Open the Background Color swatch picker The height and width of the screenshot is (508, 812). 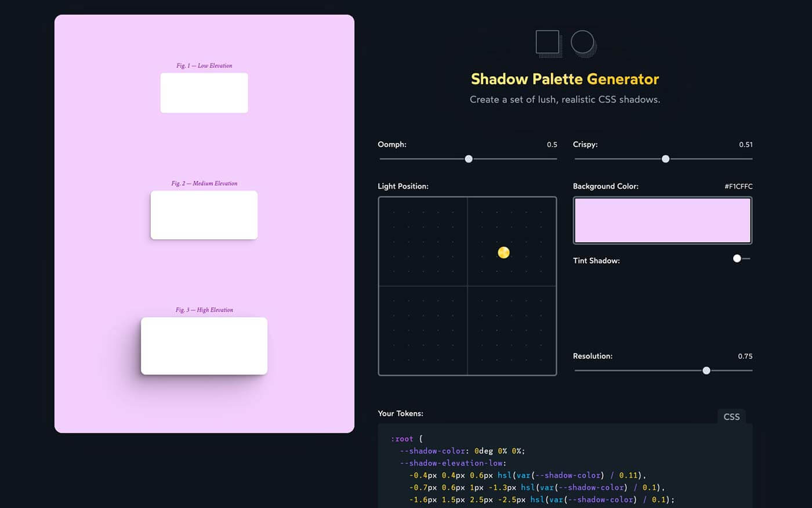662,220
